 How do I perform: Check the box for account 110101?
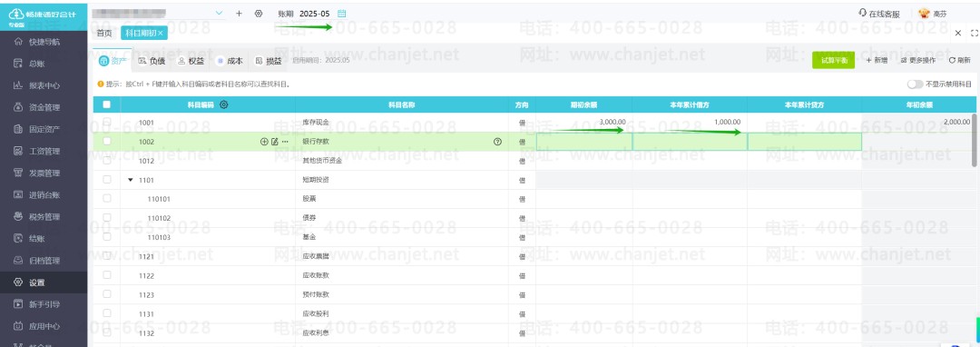tap(106, 198)
